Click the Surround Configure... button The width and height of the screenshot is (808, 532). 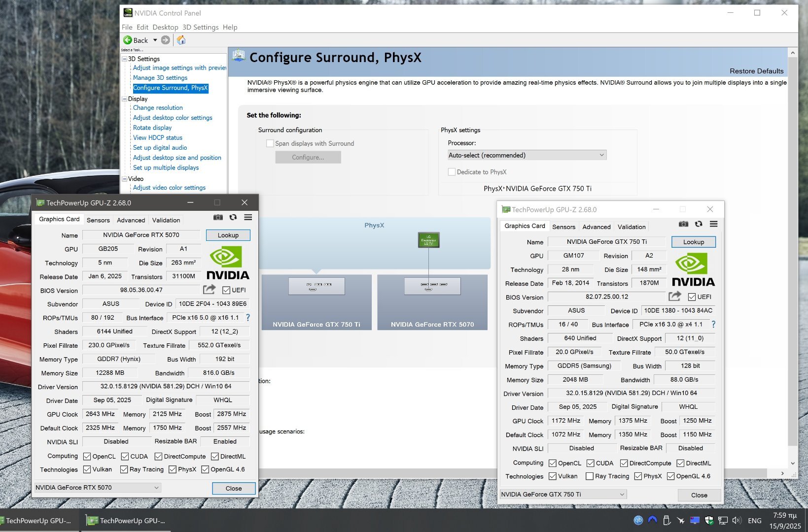pos(308,158)
